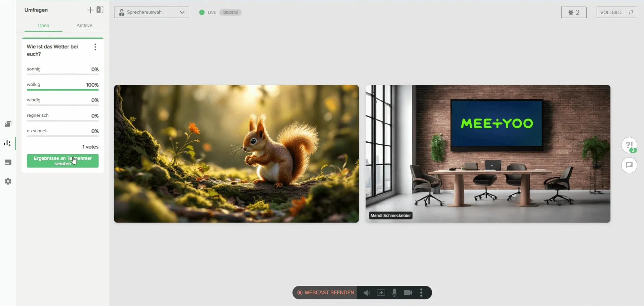Viewport: 644px width, 306px height.
Task: Open the slides panel in sidebar
Action: click(8, 124)
